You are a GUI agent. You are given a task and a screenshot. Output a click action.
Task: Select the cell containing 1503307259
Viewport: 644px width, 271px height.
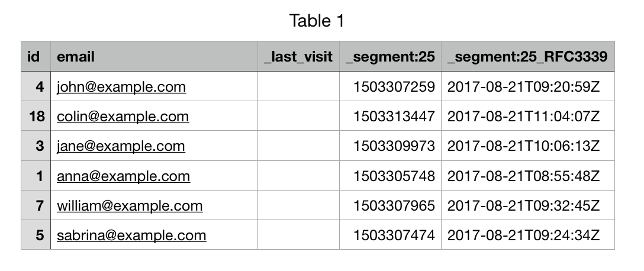click(394, 87)
